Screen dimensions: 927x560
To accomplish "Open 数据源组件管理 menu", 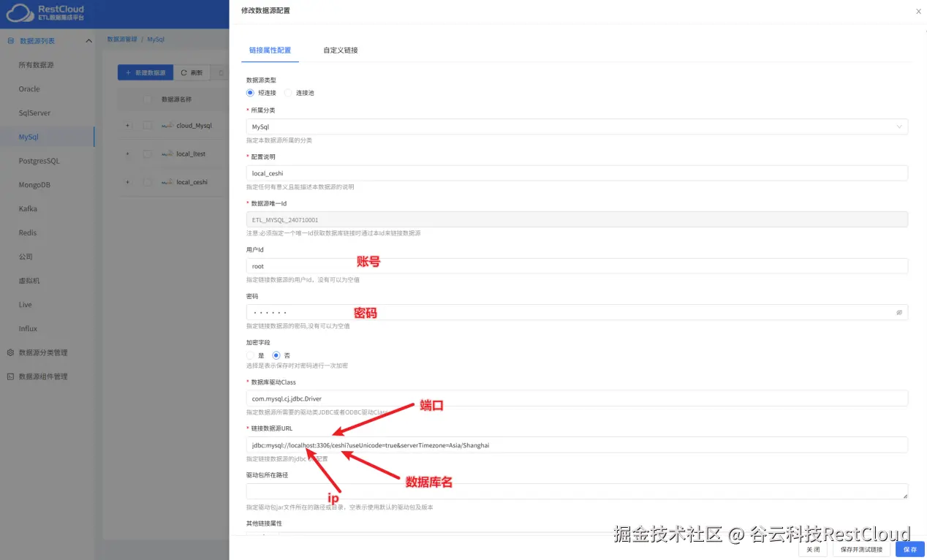I will 42,377.
